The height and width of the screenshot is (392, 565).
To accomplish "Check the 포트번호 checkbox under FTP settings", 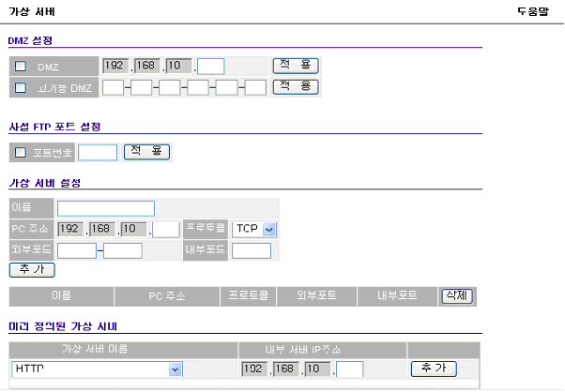I will click(x=21, y=151).
